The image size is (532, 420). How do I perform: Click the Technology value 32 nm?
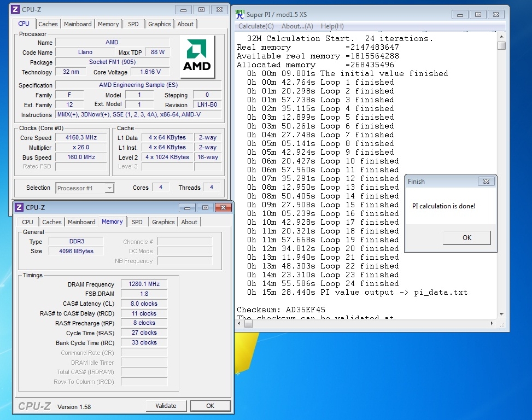click(71, 72)
